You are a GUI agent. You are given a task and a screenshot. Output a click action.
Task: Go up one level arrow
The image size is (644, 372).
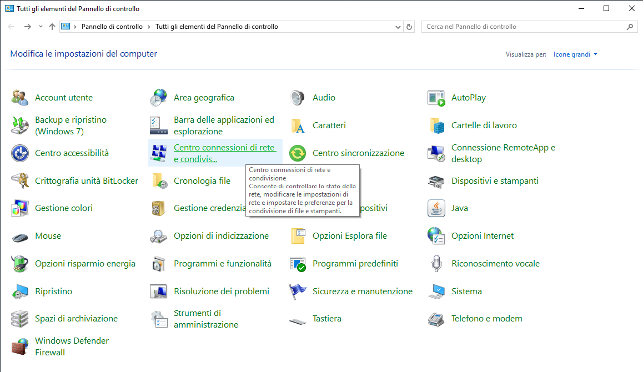pos(52,27)
